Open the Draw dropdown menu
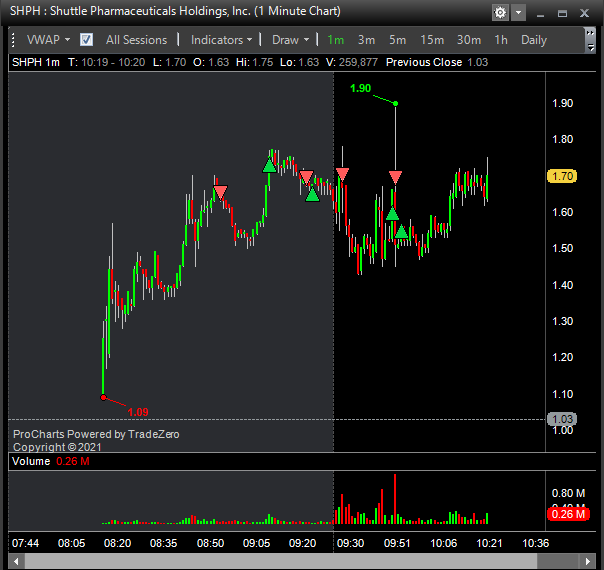Viewport: 604px width, 570px height. [x=290, y=40]
